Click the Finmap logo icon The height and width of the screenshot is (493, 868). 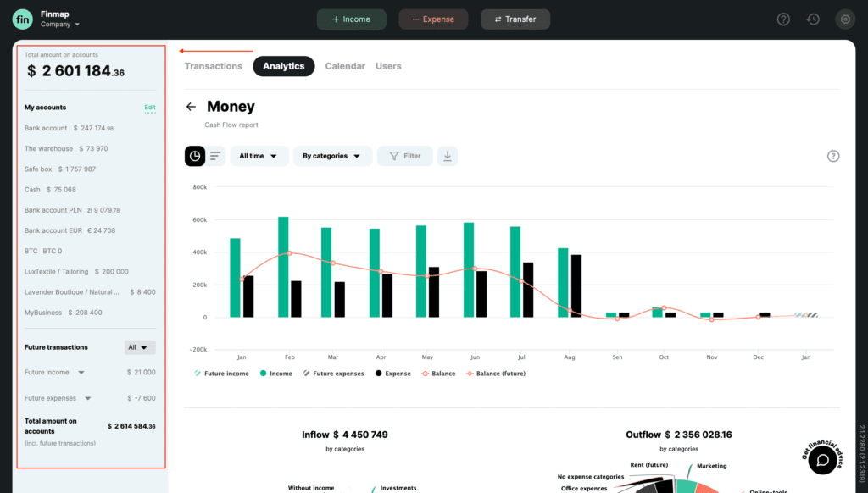coord(22,19)
